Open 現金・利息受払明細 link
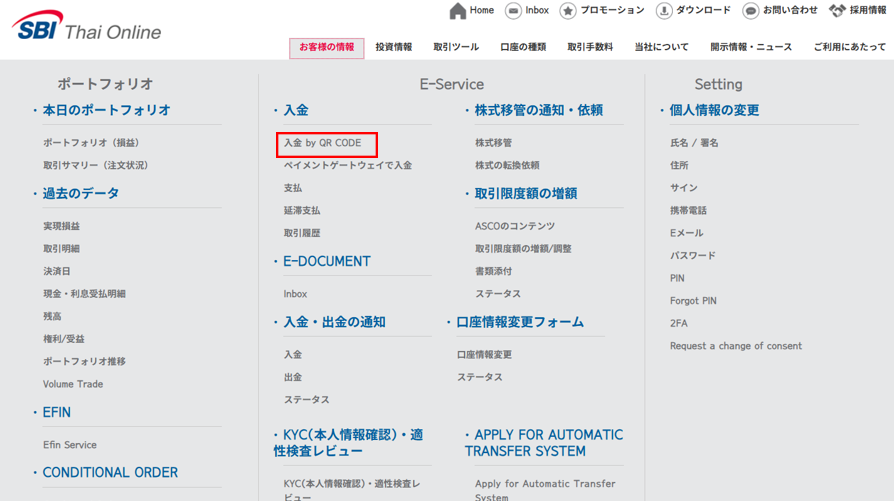The width and height of the screenshot is (894, 501). (x=84, y=294)
